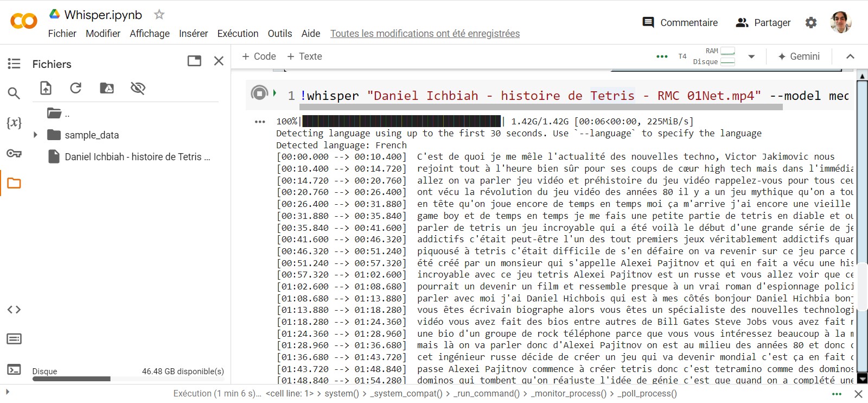868x403 pixels.
Task: Click the _poll_process() stack entry
Action: click(647, 393)
